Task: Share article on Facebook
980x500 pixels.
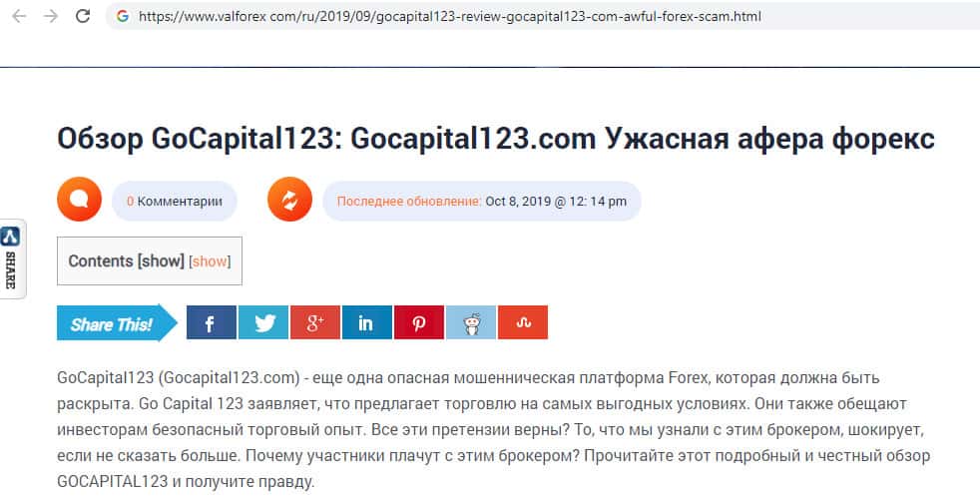Action: (x=212, y=322)
